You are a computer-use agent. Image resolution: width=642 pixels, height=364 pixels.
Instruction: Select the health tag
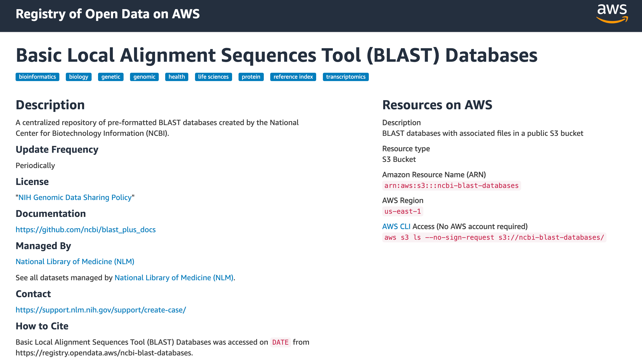coord(177,77)
